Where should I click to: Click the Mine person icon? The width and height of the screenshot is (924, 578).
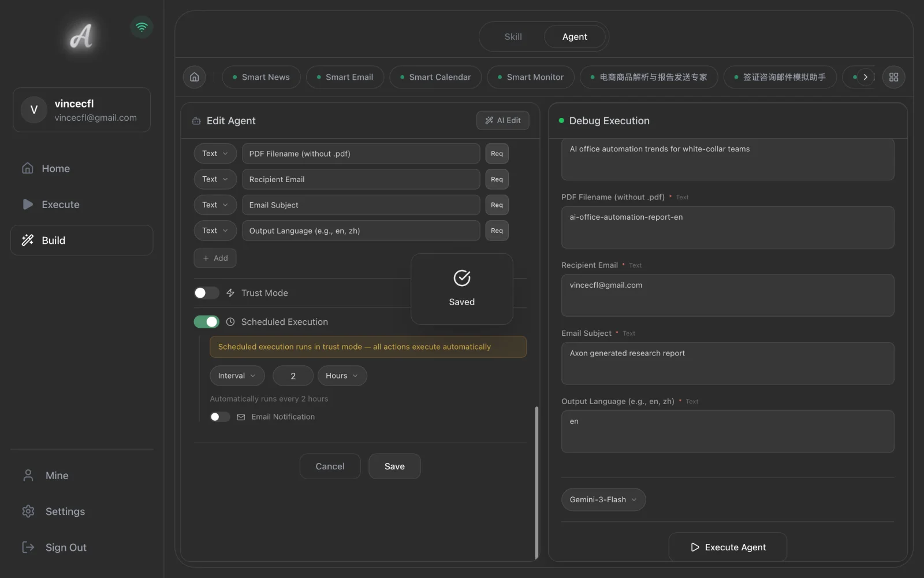tap(28, 475)
